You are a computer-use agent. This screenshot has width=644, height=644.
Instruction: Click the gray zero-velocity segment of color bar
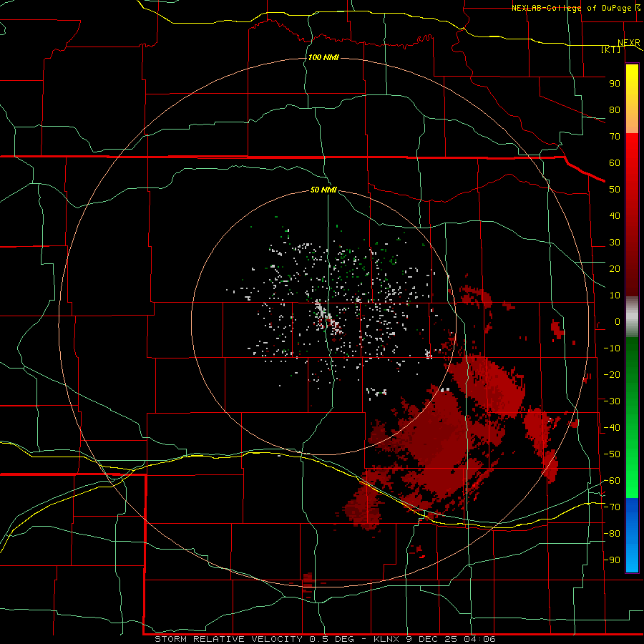632,317
